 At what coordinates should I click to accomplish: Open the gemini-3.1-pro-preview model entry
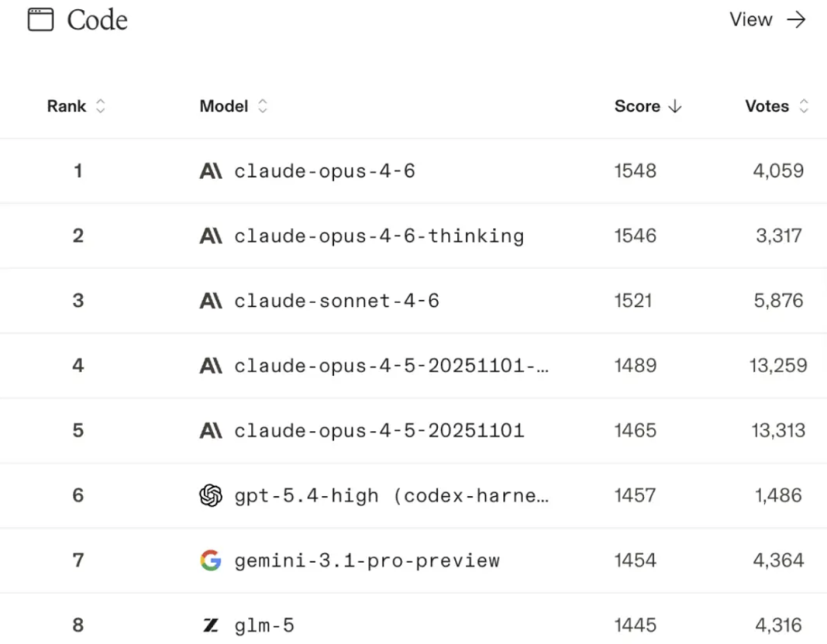[x=367, y=561]
